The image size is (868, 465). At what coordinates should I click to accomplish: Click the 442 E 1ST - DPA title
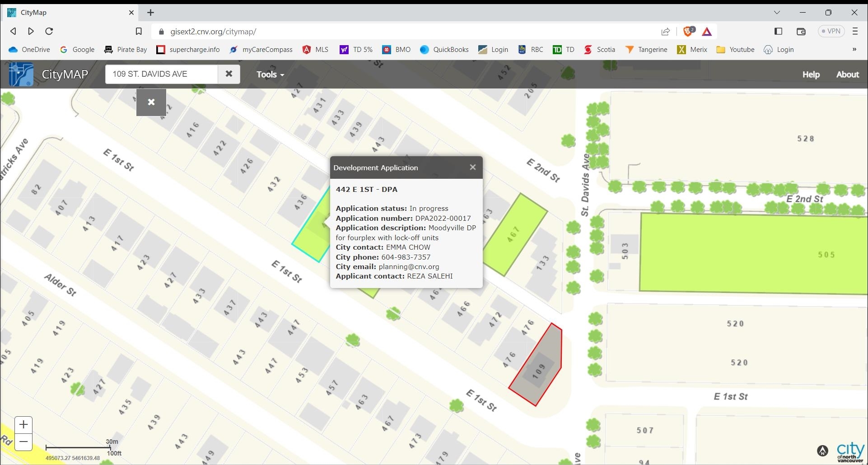pyautogui.click(x=367, y=190)
